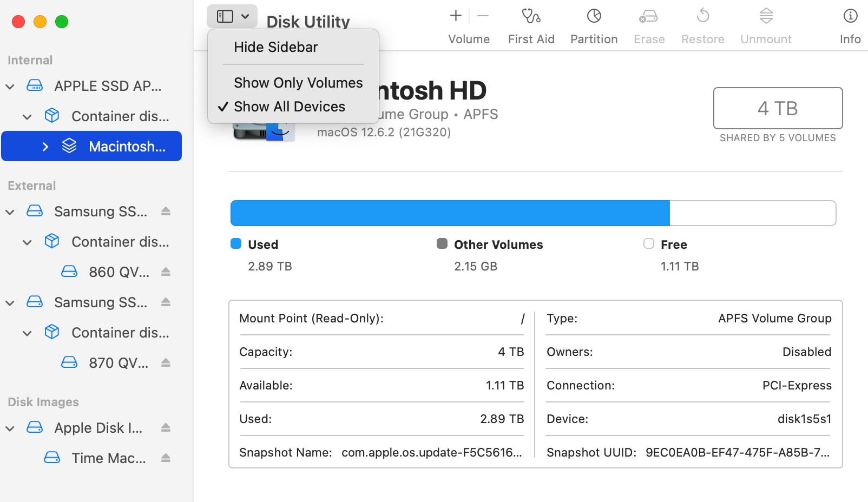Select Macintosh HD volume group row
Viewport: 868px width, 502px height.
click(x=91, y=146)
